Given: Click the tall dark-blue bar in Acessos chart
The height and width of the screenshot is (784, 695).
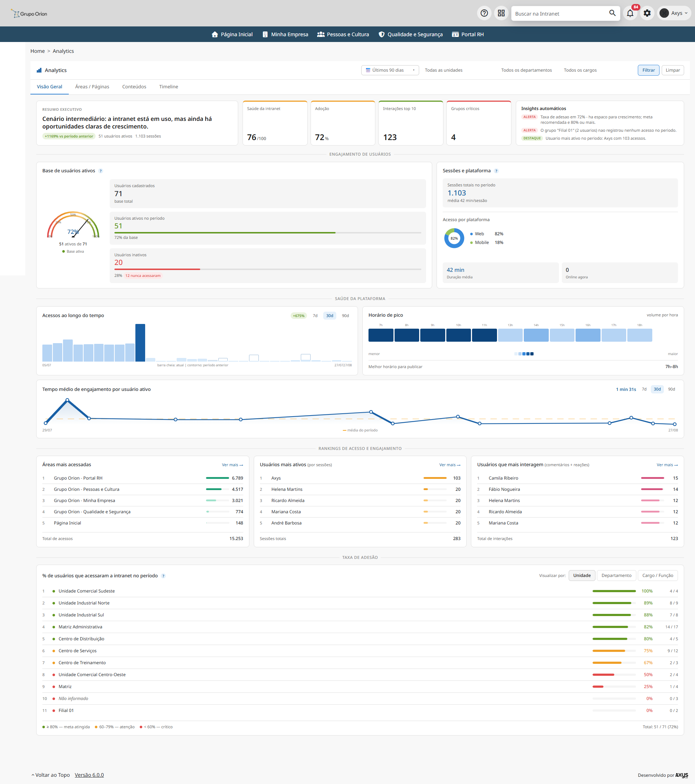Looking at the screenshot, I should tap(140, 342).
